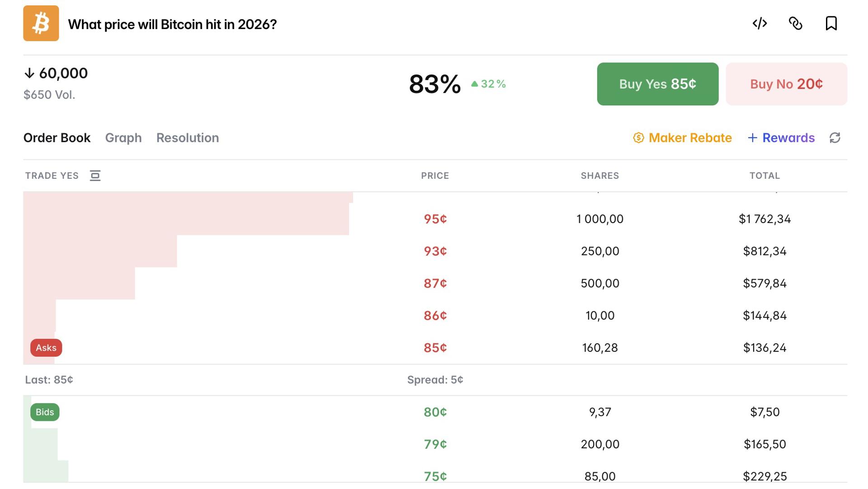Click the 160,28 shares value

pos(600,348)
